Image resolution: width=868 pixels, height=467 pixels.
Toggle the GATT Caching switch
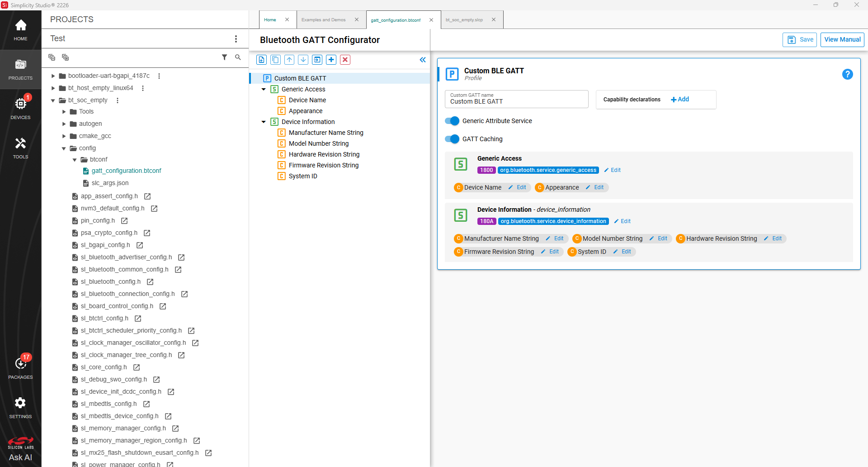pyautogui.click(x=452, y=139)
